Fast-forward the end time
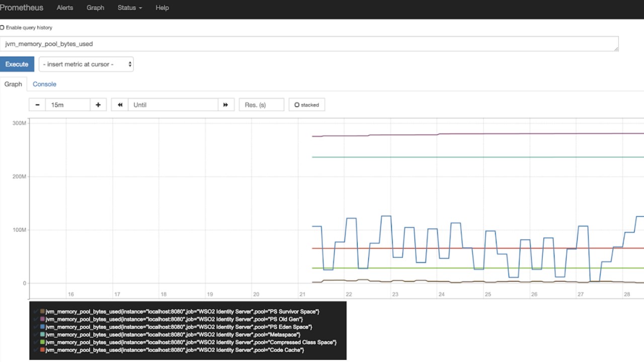Screen dimensions: 644x362 click(226, 105)
